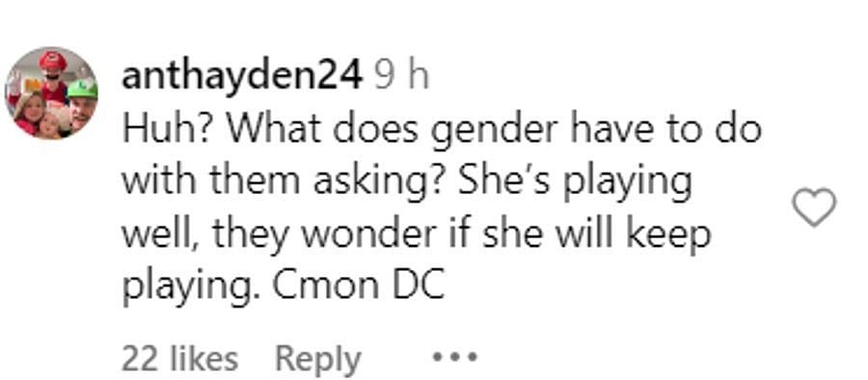Viewport: 868px width, 380px height.
Task: Show the likes list for this comment
Action: pyautogui.click(x=180, y=359)
